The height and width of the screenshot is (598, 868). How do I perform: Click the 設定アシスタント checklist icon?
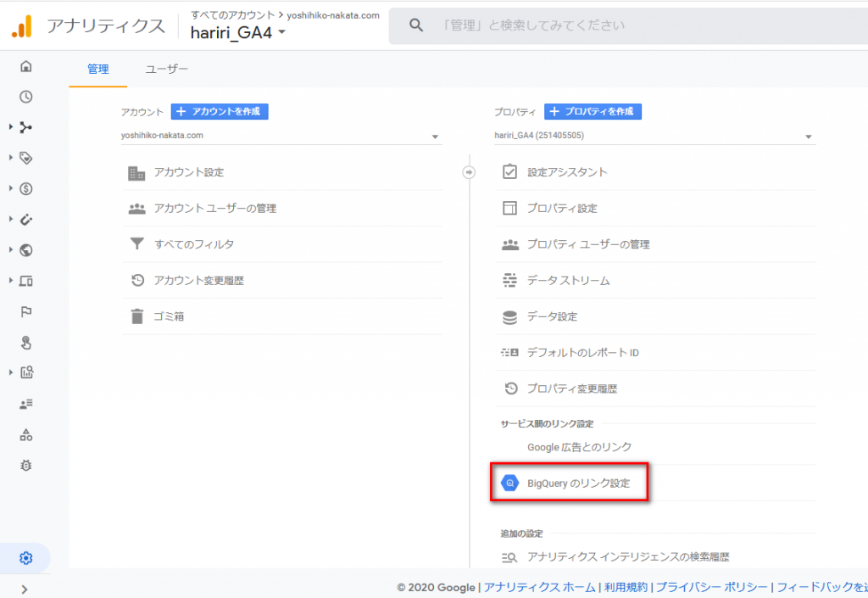coord(509,171)
